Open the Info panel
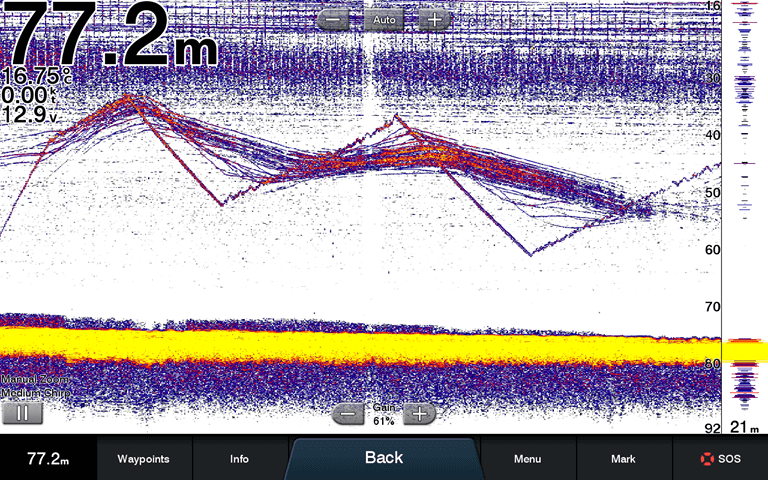The height and width of the screenshot is (480, 768). 239,459
